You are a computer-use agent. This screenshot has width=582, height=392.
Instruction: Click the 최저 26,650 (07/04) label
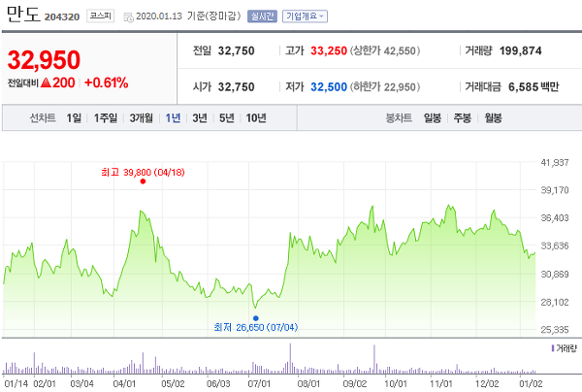(x=256, y=327)
